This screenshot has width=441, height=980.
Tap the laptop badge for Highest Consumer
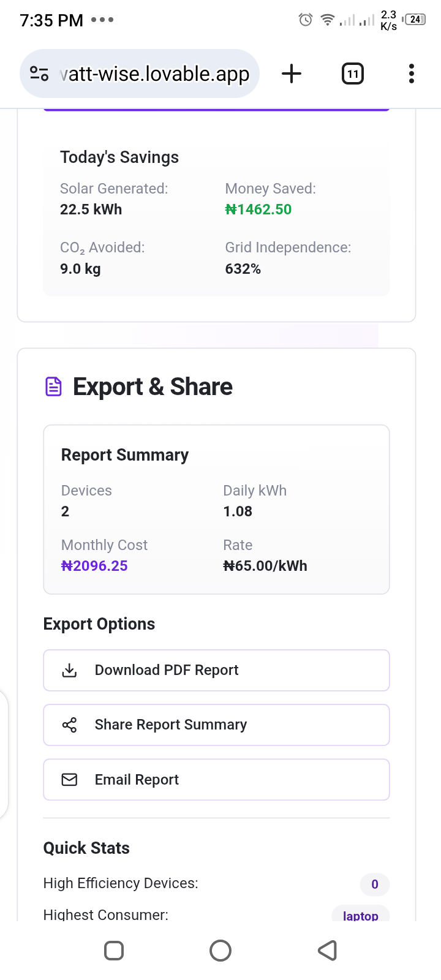pos(360,914)
